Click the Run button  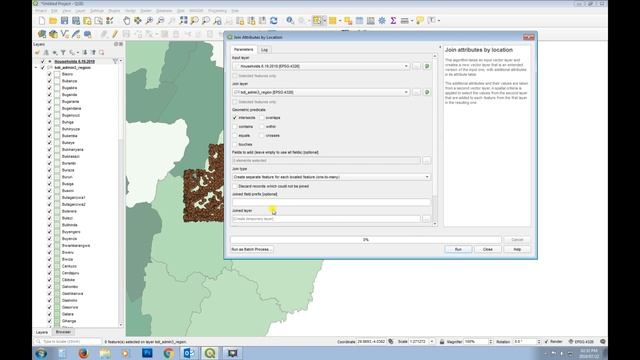[x=458, y=249]
